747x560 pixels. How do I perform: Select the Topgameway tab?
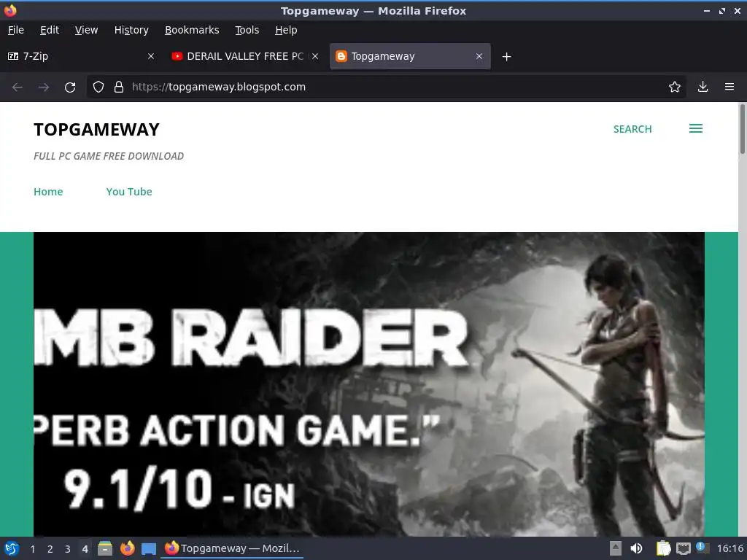[410, 56]
